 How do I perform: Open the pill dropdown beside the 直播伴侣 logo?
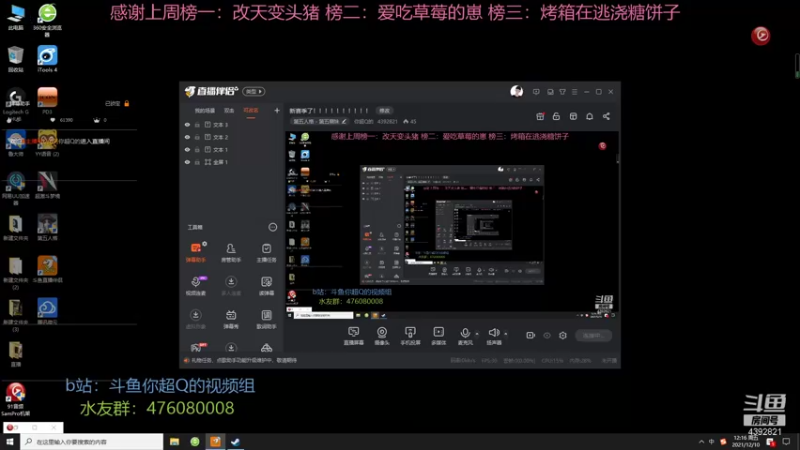[x=254, y=91]
